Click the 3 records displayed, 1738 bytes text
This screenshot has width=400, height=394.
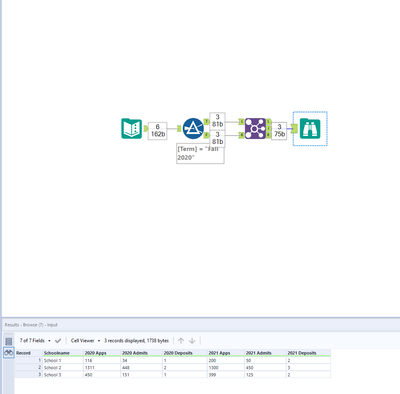[136, 341]
